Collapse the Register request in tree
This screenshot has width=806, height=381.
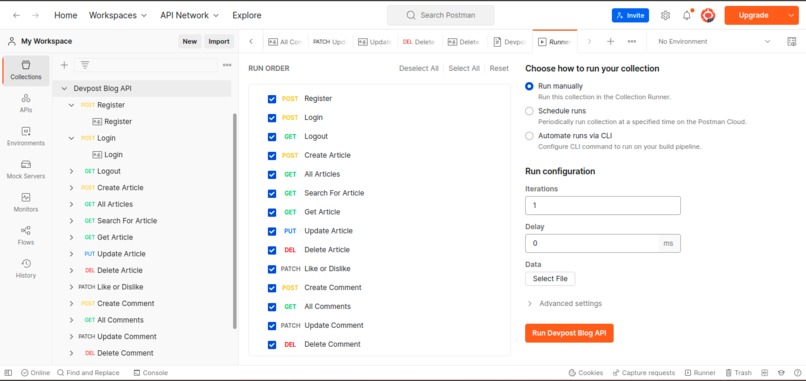tap(71, 105)
